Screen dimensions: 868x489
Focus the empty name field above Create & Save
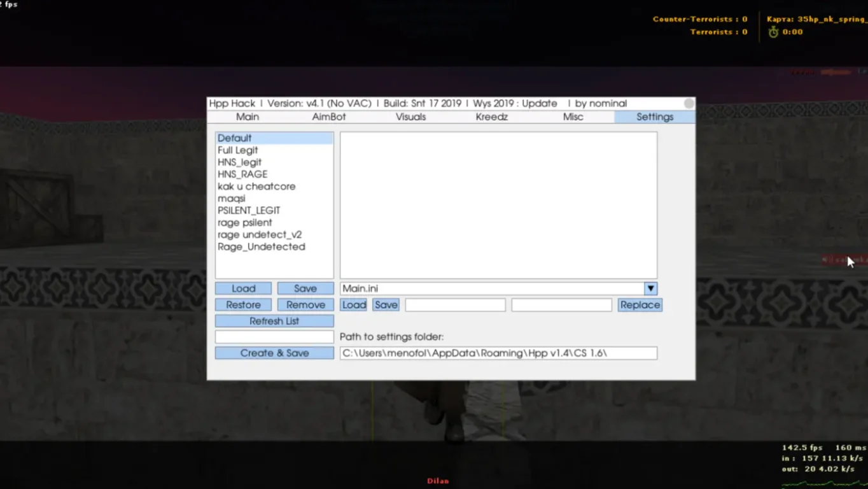[274, 337]
